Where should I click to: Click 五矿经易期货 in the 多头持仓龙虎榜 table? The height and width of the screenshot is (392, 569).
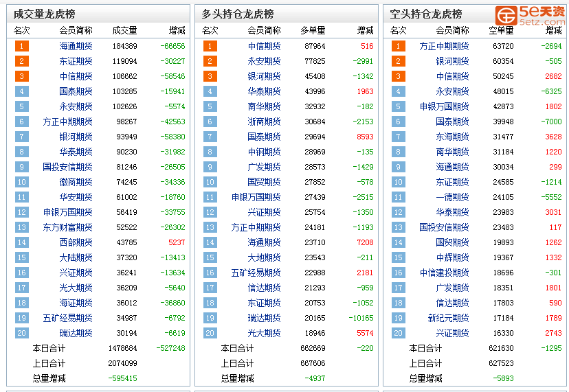coord(256,273)
